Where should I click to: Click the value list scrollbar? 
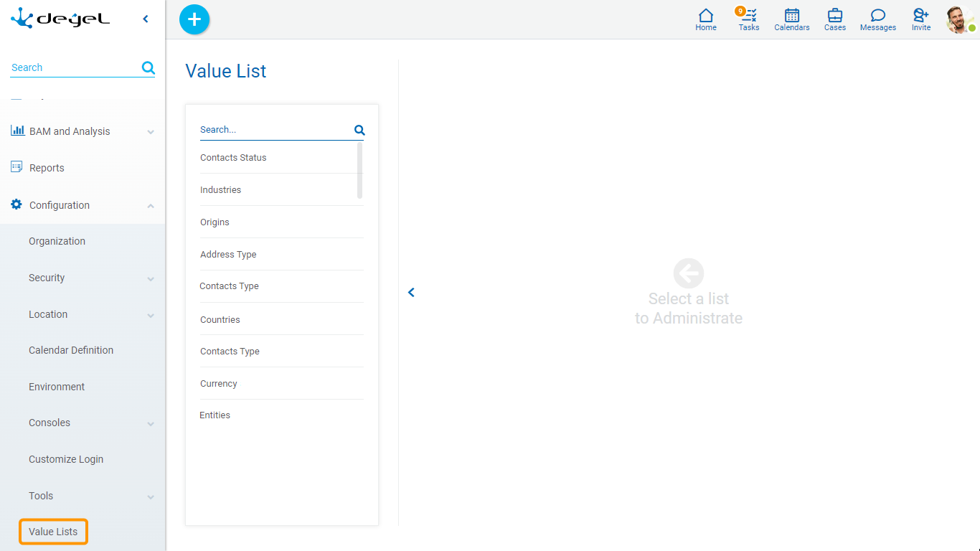coord(359,170)
